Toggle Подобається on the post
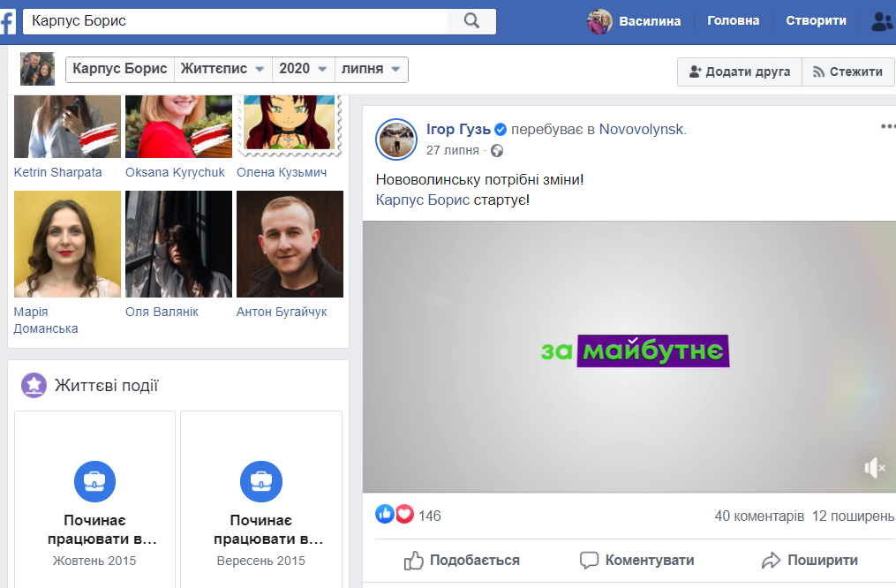This screenshot has width=896, height=588. (x=462, y=560)
